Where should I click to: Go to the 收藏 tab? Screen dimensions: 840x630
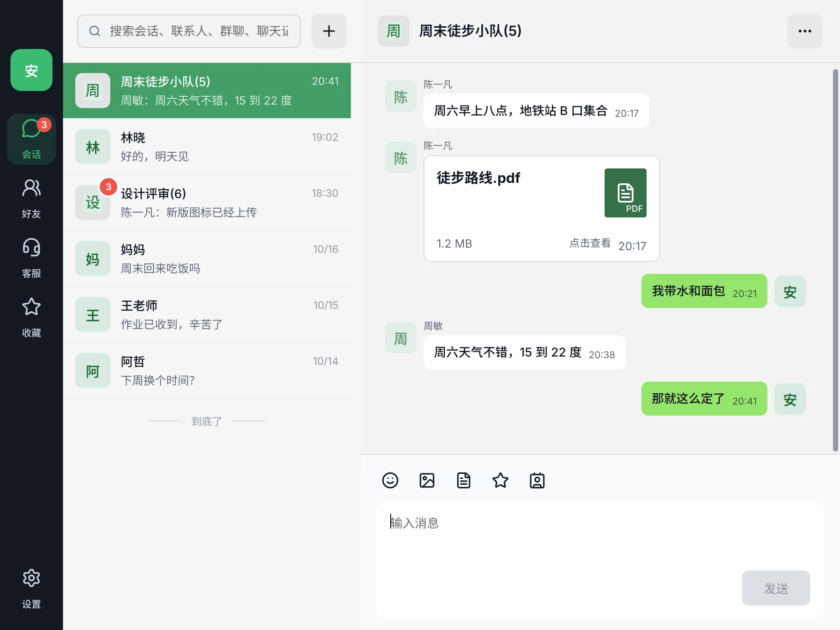coord(31,318)
